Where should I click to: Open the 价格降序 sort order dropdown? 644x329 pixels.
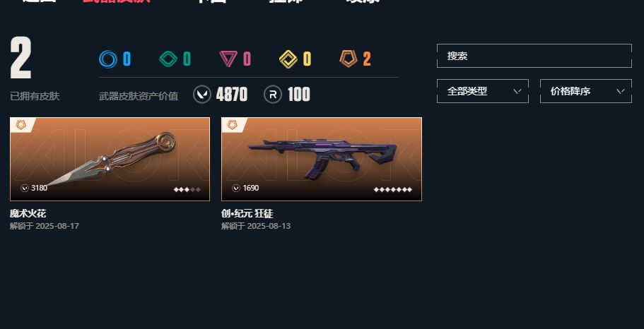(x=585, y=91)
